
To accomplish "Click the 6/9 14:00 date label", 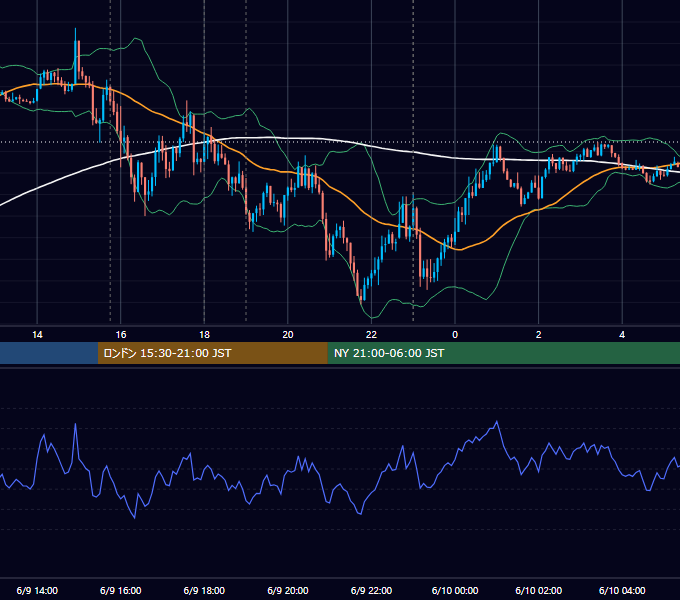I will click(37, 590).
